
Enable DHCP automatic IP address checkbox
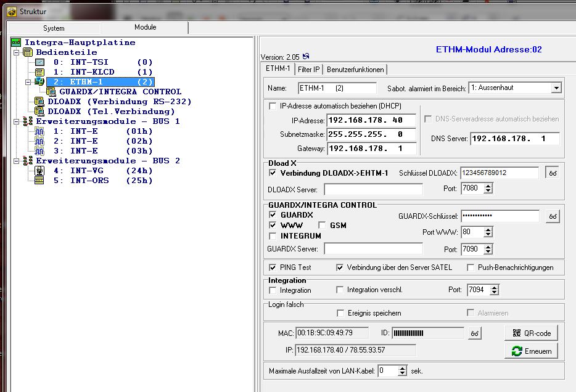273,106
